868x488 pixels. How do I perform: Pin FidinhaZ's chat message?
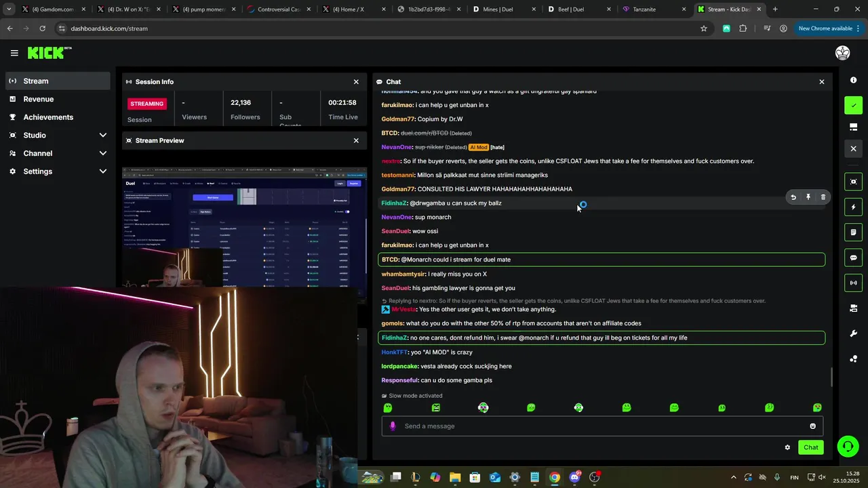coord(808,197)
